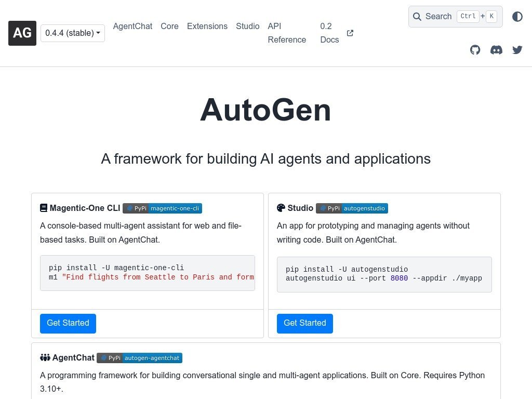Open the Discord server icon
The width and height of the screenshot is (532, 399).
[496, 50]
